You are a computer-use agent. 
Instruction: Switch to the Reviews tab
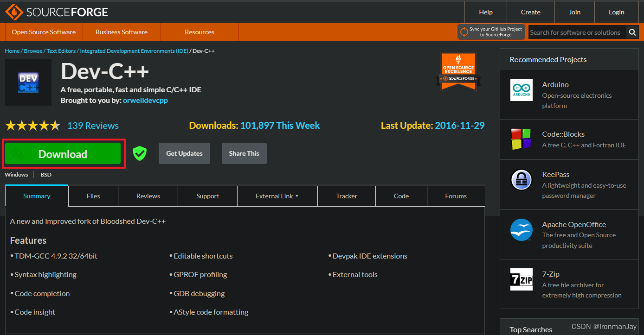point(148,196)
